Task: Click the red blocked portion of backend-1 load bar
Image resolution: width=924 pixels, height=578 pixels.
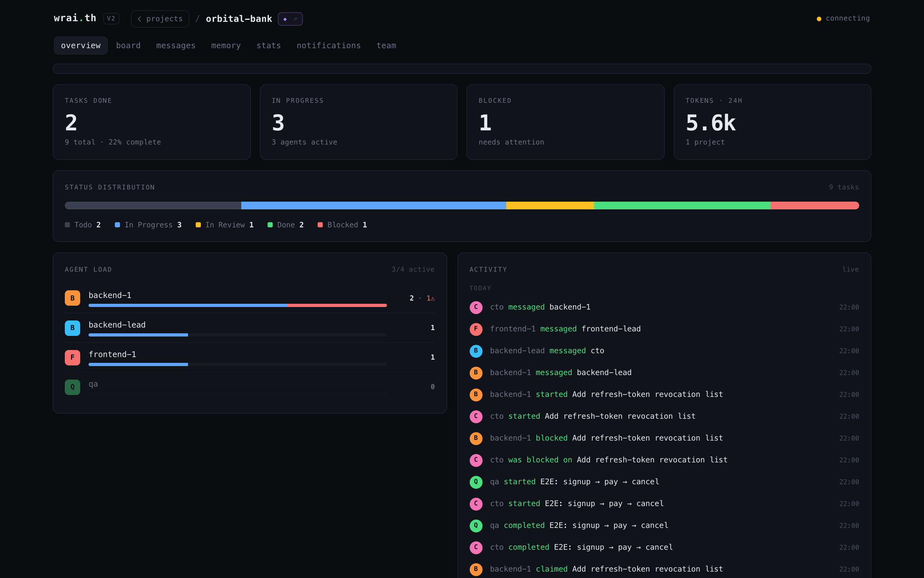Action: click(337, 305)
